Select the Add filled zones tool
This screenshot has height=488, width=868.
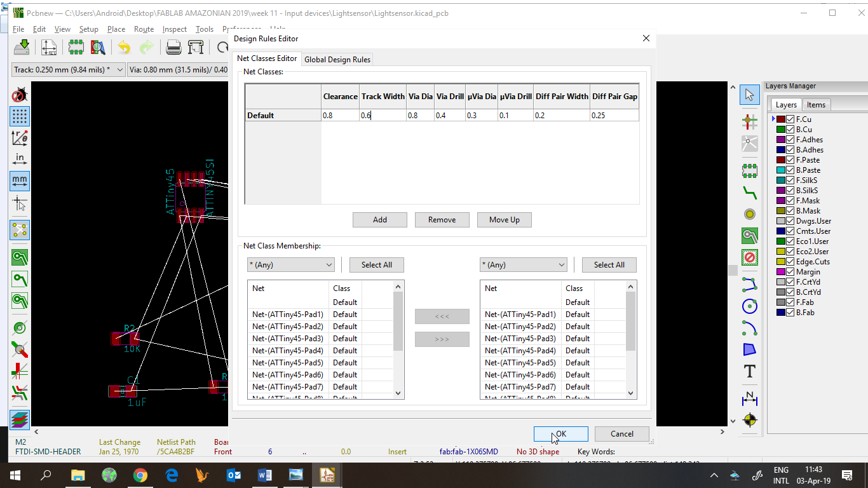(750, 236)
